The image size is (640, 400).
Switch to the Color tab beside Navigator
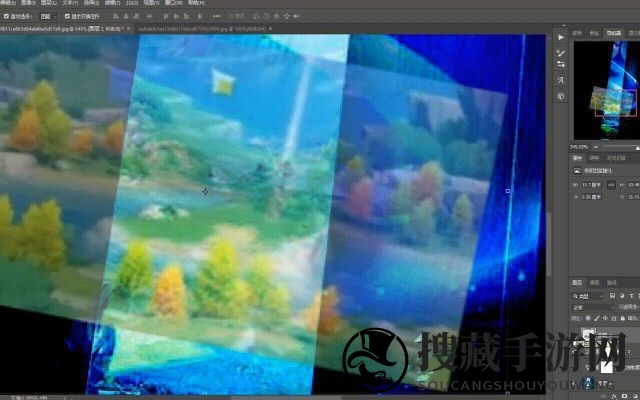(x=578, y=33)
